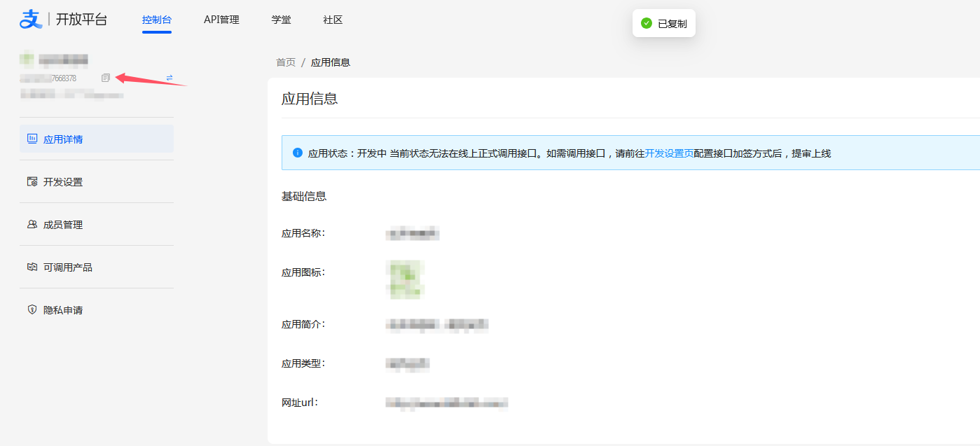The width and height of the screenshot is (980, 446).
Task: Switch to the 控制台 tab
Action: click(156, 20)
